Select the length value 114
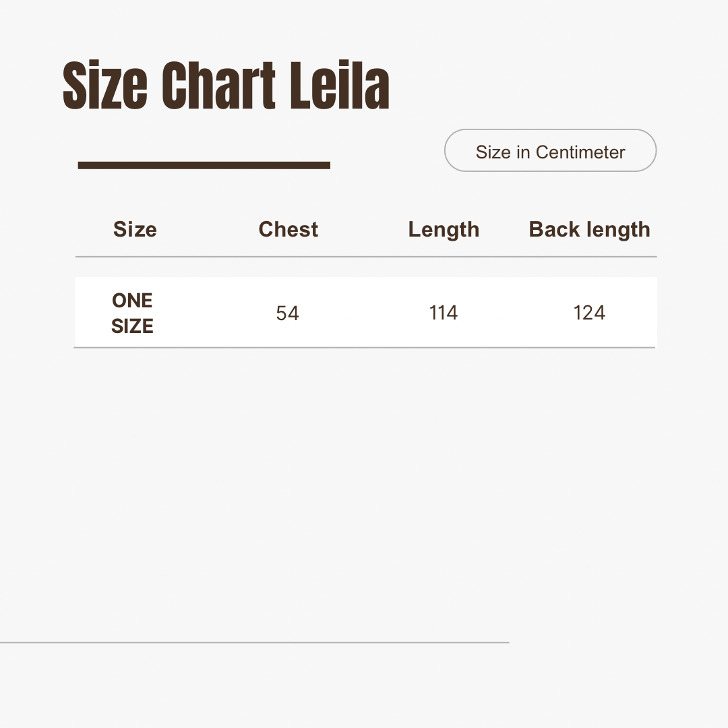 tap(444, 313)
